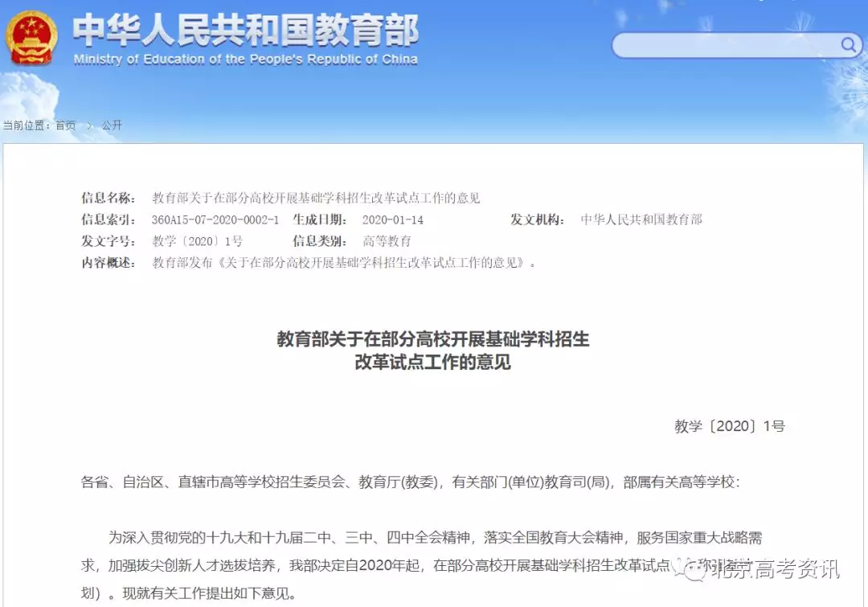
Task: Click the 发文机构 value 中华人民共和国教育部
Action: [642, 218]
